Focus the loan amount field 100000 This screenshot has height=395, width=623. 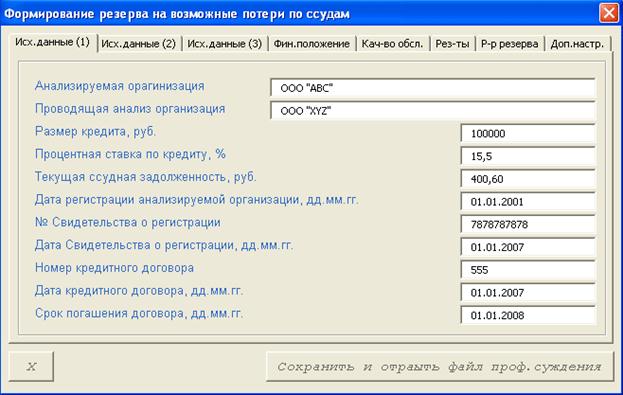(x=528, y=133)
